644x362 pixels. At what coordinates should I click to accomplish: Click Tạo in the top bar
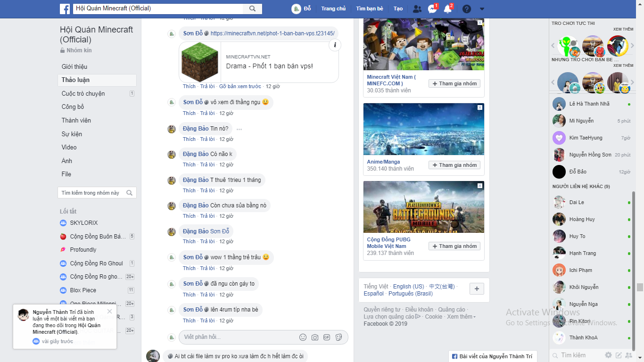(x=398, y=9)
